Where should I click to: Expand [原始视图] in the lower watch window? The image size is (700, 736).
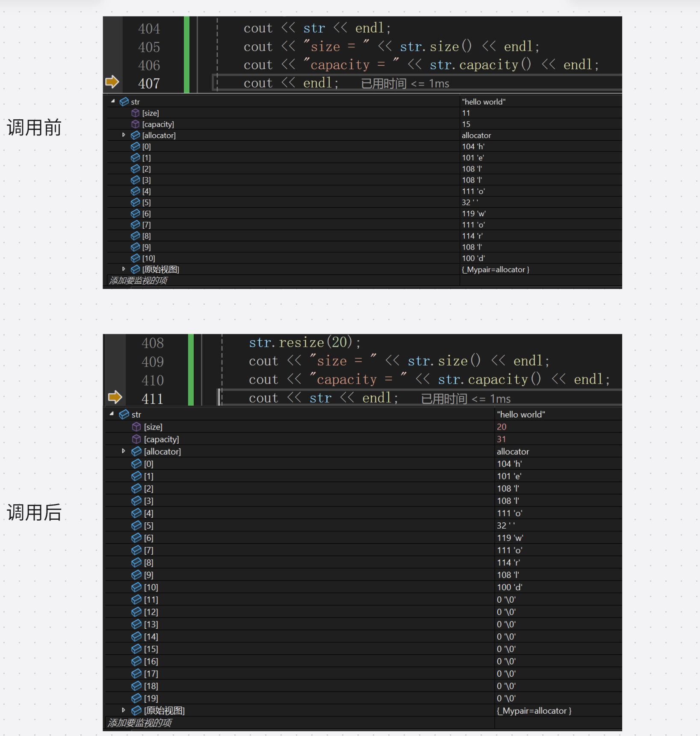click(x=124, y=710)
